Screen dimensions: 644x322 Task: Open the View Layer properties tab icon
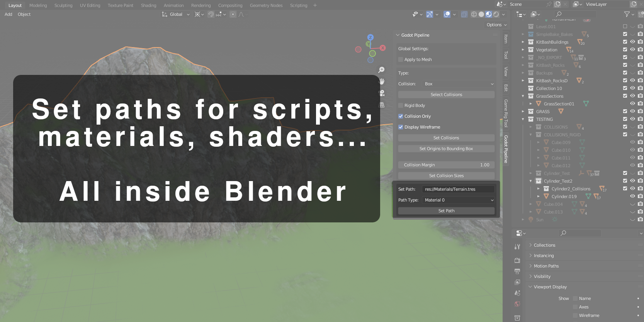(517, 282)
